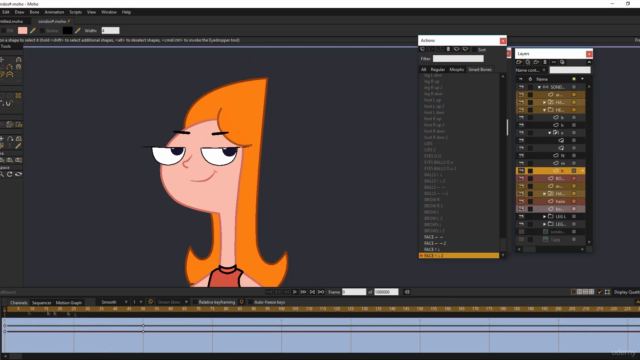Select the Zoom workspace tool
The height and width of the screenshot is (360, 640).
2,174
